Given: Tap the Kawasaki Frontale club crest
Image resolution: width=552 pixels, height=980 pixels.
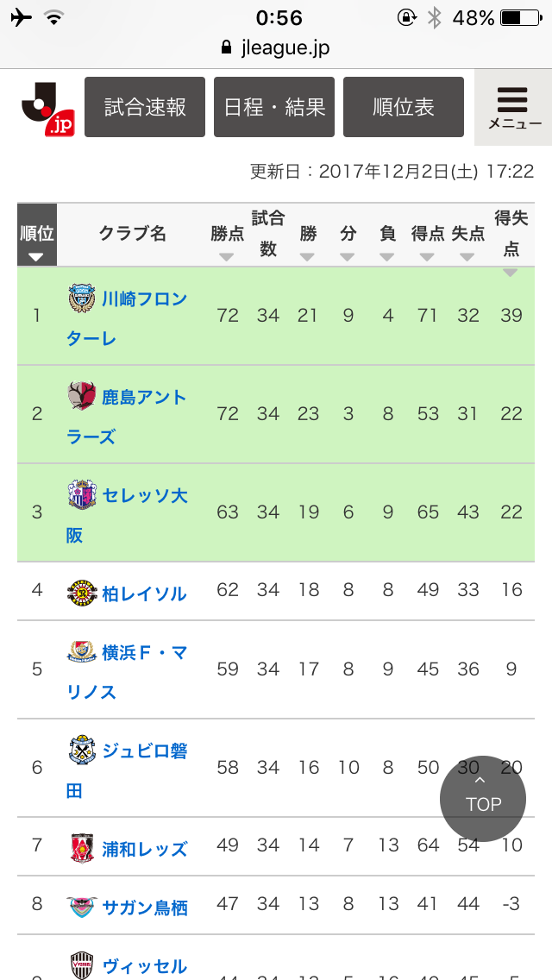Looking at the screenshot, I should pyautogui.click(x=82, y=298).
